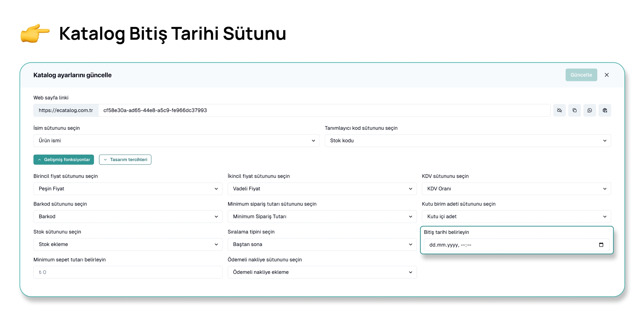Screen dimensions: 644x329
Task: Click the web page link slug field
Action: 324,110
